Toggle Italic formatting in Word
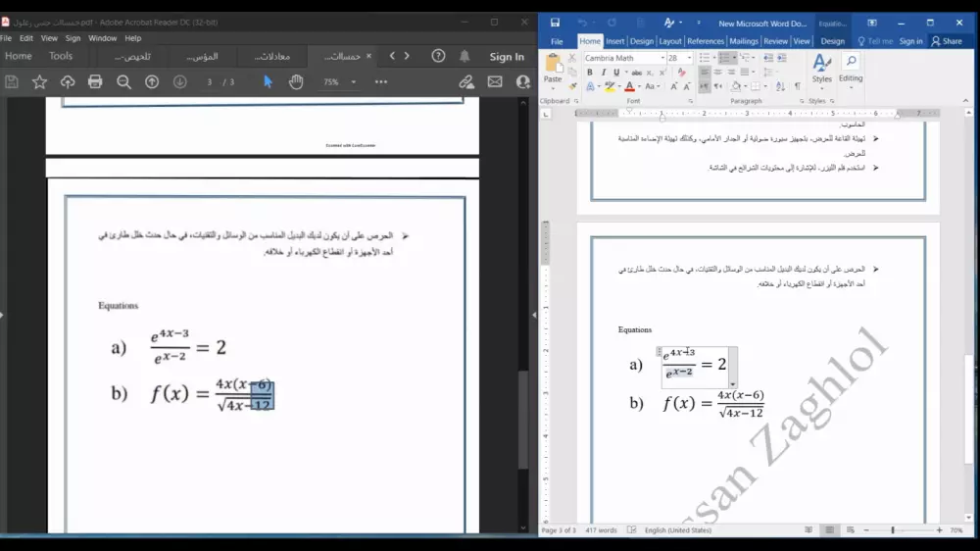Screen dimensions: 980x551 click(603, 73)
